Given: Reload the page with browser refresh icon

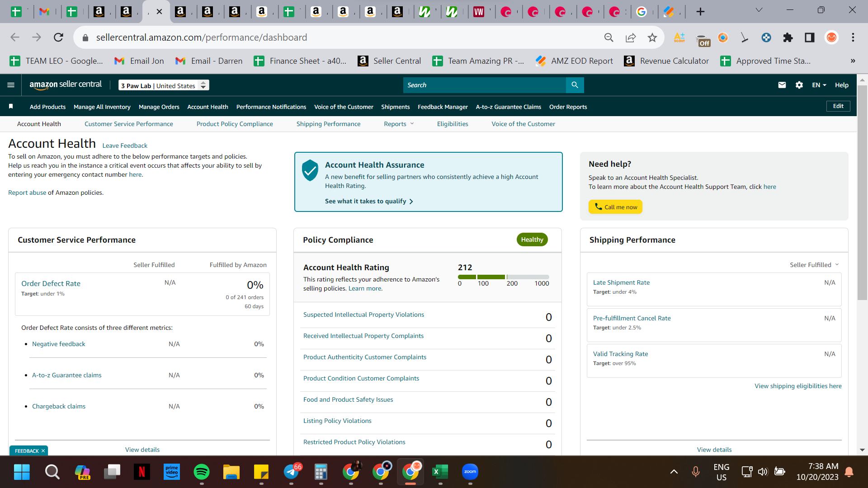Looking at the screenshot, I should tap(58, 37).
